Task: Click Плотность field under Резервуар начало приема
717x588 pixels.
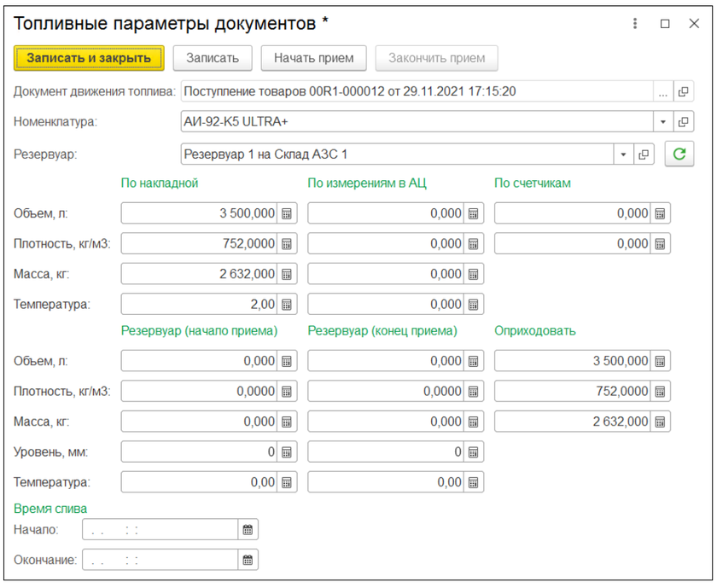Action: 200,392
